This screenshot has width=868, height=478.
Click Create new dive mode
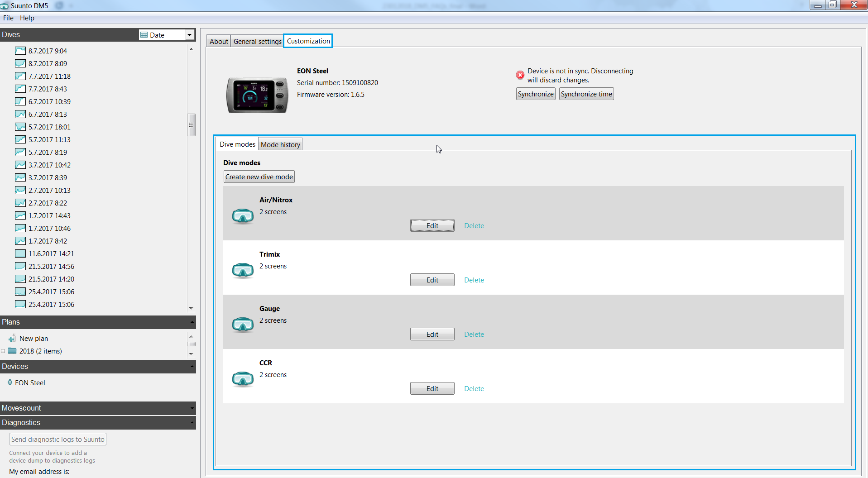click(x=259, y=177)
